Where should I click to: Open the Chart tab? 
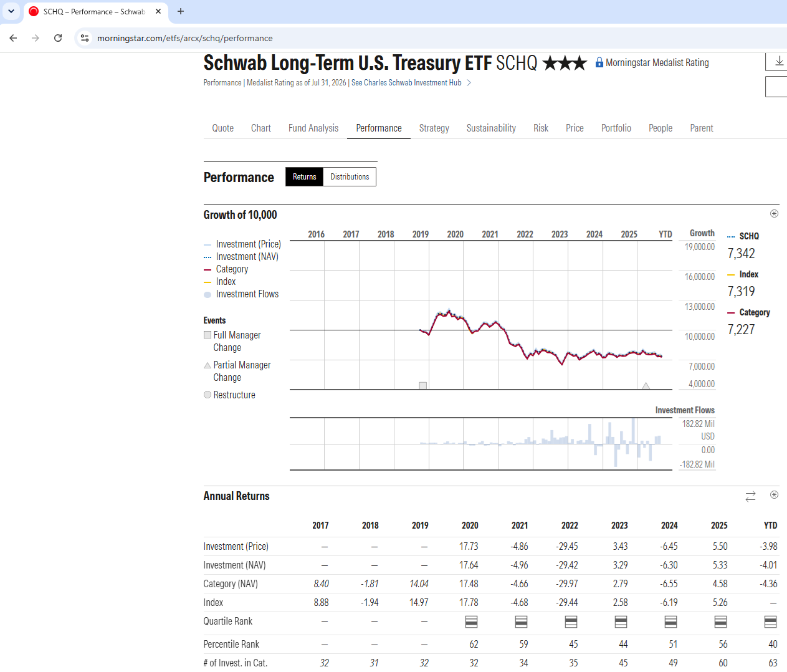coord(261,128)
